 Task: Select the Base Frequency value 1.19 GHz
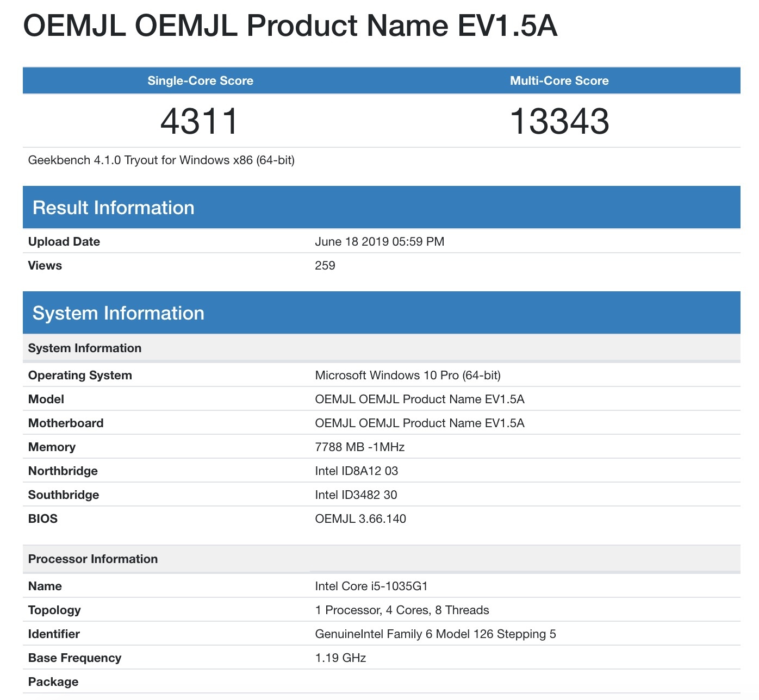point(340,658)
